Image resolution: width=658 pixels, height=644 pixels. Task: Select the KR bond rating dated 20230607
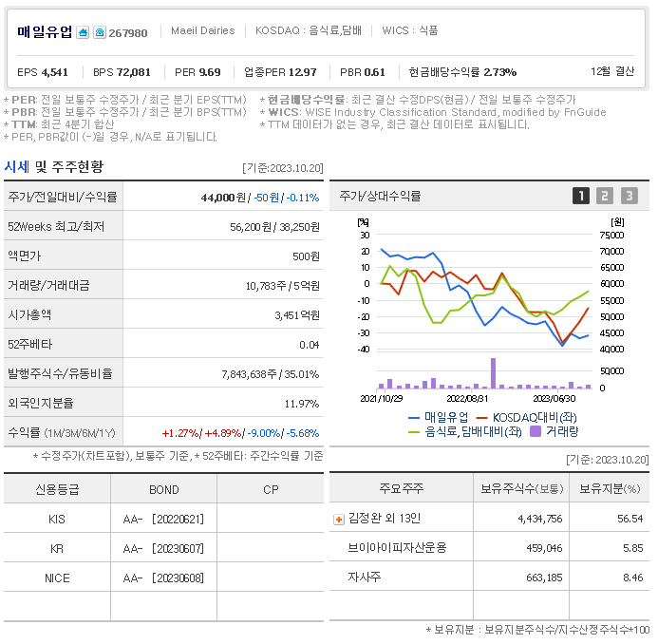pyautogui.click(x=163, y=549)
